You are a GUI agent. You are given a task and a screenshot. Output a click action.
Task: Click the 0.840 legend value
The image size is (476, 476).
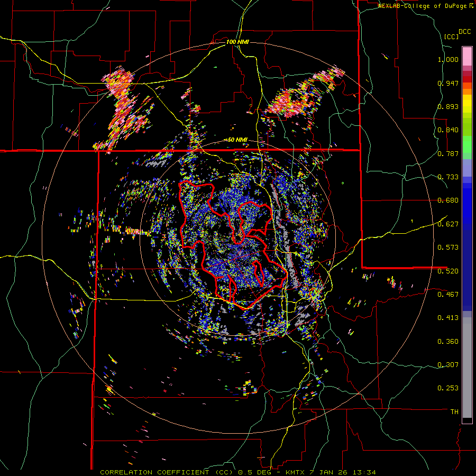click(x=448, y=130)
